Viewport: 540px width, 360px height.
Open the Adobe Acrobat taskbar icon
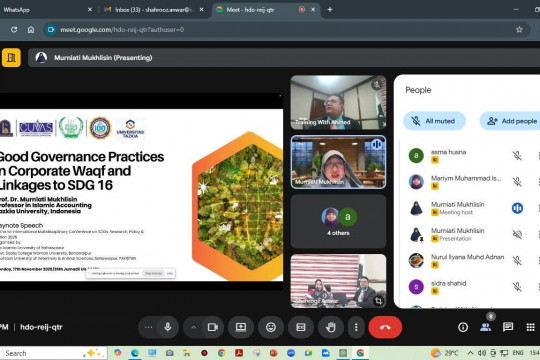pyautogui.click(x=239, y=353)
